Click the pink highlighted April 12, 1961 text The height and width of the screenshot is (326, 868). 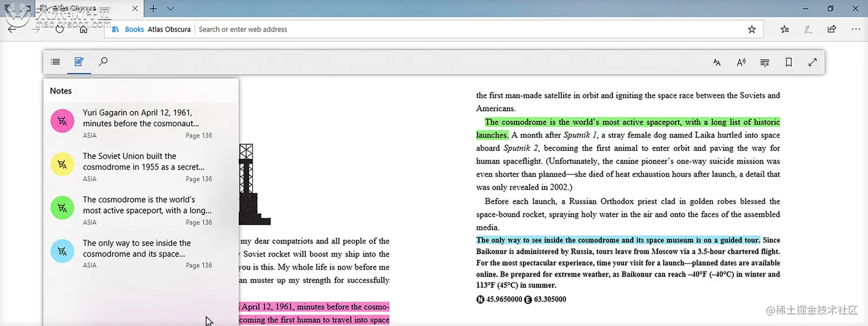313,313
